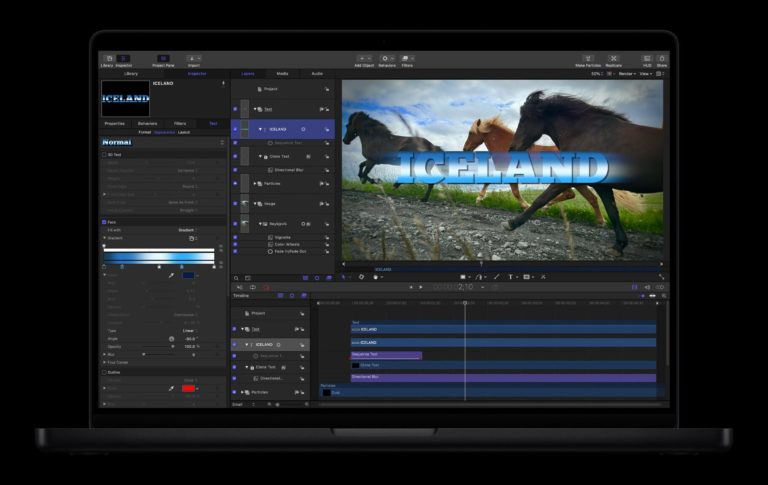Select the Sequence Text bar in timeline
The image size is (768, 485).
[x=386, y=355]
